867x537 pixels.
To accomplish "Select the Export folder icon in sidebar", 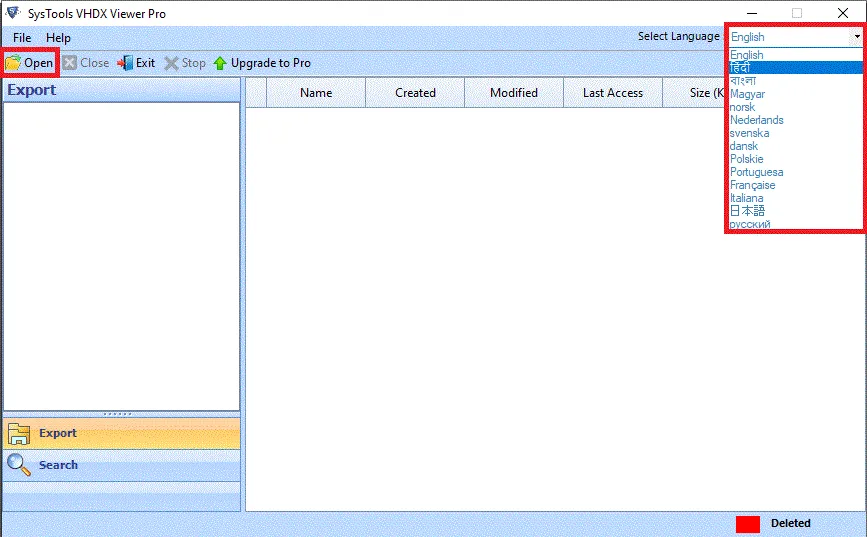I will (19, 434).
